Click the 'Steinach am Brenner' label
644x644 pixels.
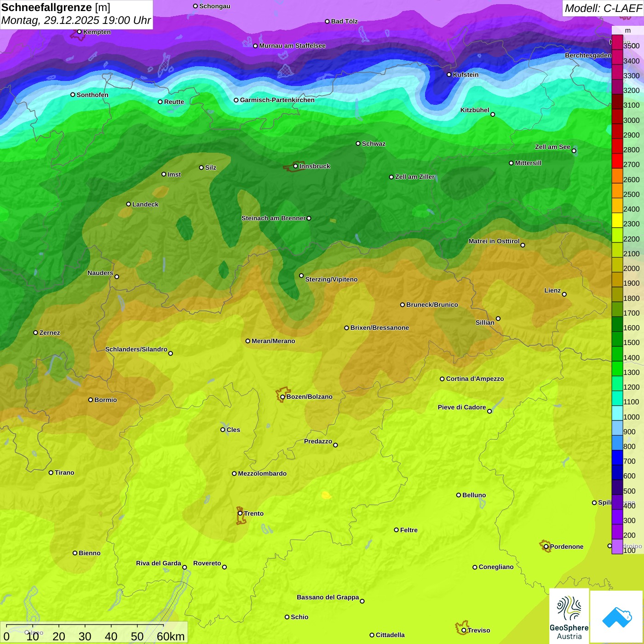[x=274, y=218]
